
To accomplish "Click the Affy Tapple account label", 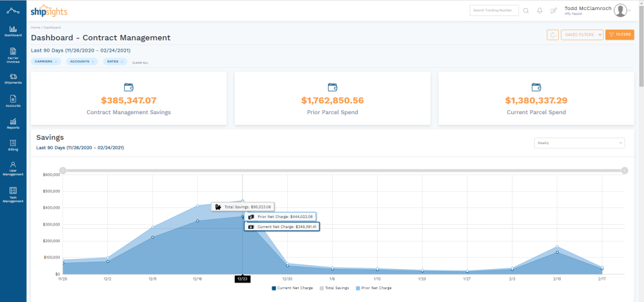I will (x=573, y=14).
